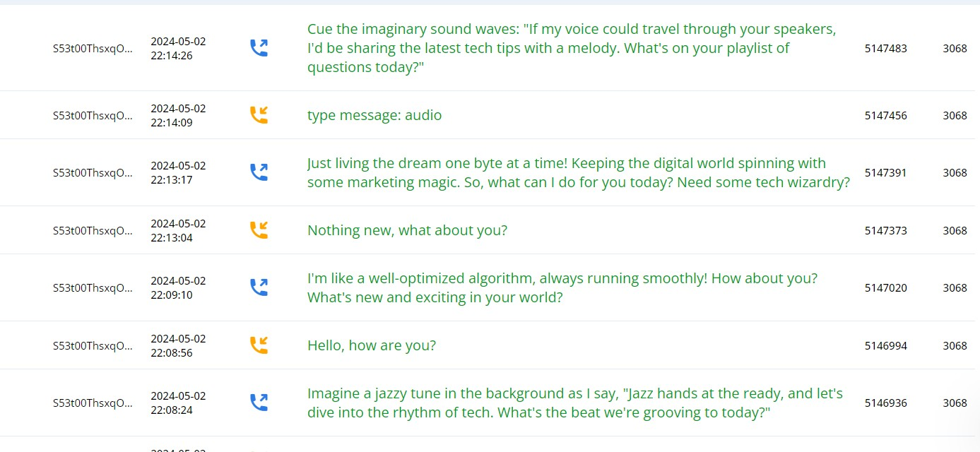The height and width of the screenshot is (452, 980).
Task: Click the outgoing call icon at 22:13:17
Action: 259,172
